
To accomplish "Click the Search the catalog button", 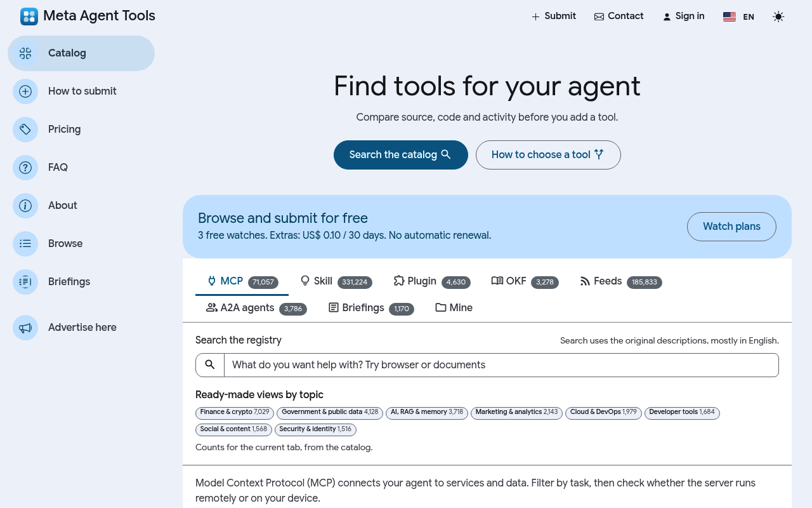I will coord(401,155).
